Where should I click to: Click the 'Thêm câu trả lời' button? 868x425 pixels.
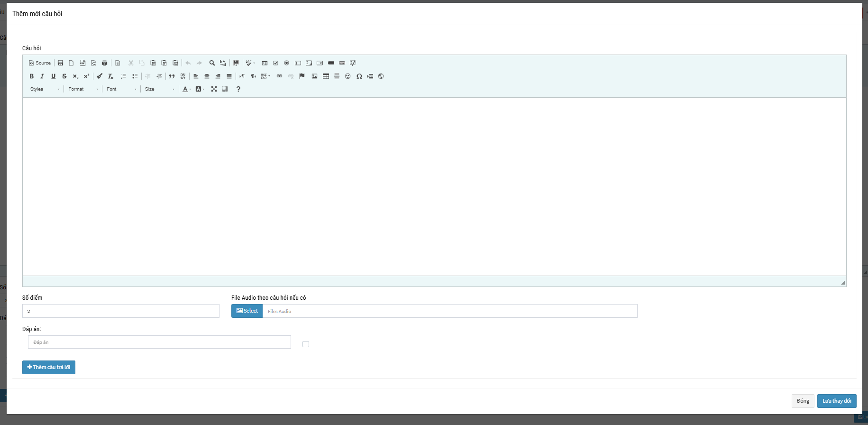click(49, 368)
